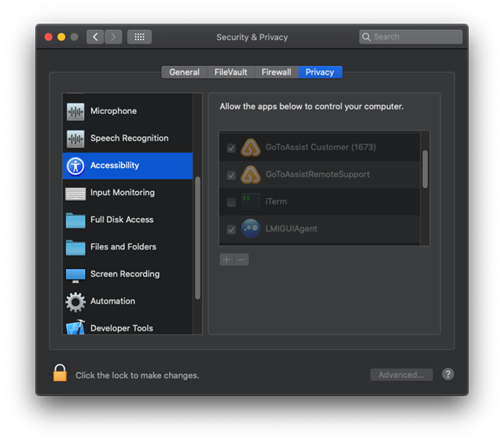Switch to the FileVault tab

coord(231,72)
